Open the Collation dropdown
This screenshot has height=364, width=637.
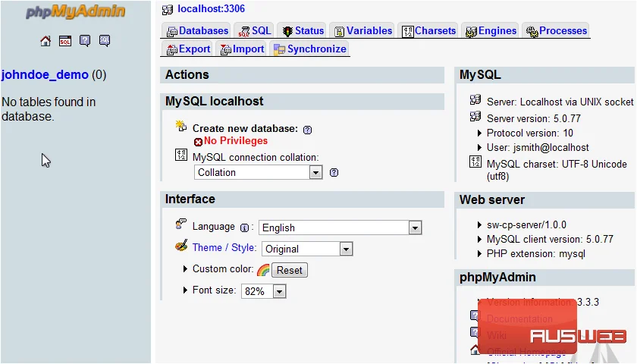tap(259, 173)
